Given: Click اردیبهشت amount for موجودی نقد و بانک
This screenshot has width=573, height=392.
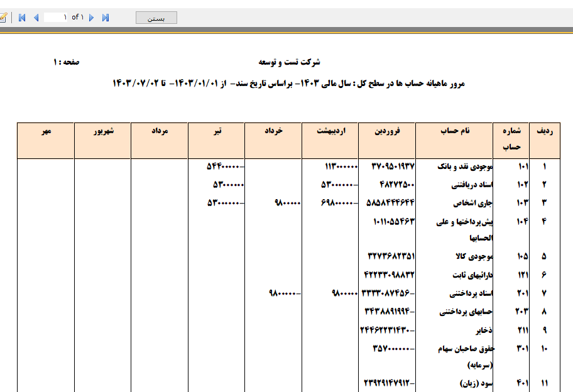Looking at the screenshot, I should pyautogui.click(x=341, y=166).
